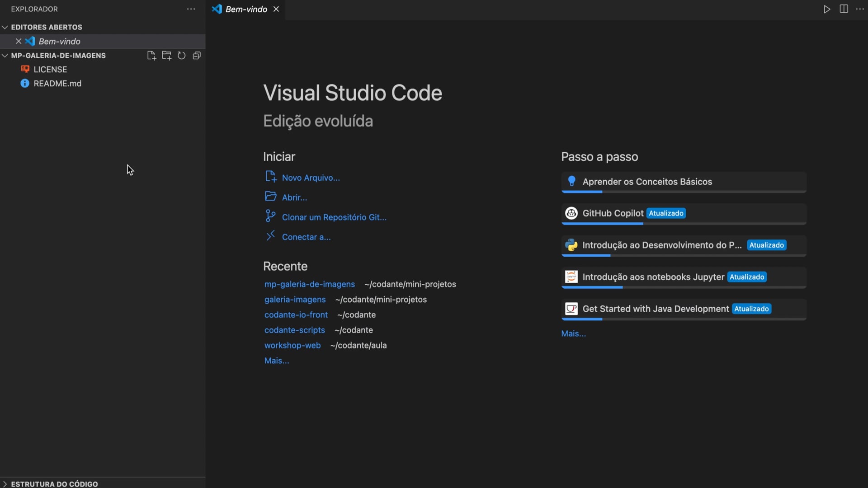Open the editor more actions menu
The width and height of the screenshot is (868, 488).
pos(860,9)
